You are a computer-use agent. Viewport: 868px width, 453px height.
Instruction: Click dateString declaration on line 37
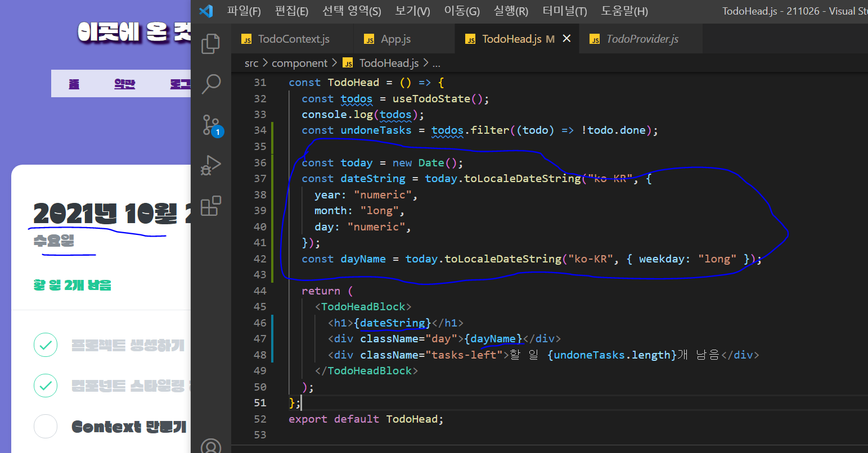click(373, 179)
